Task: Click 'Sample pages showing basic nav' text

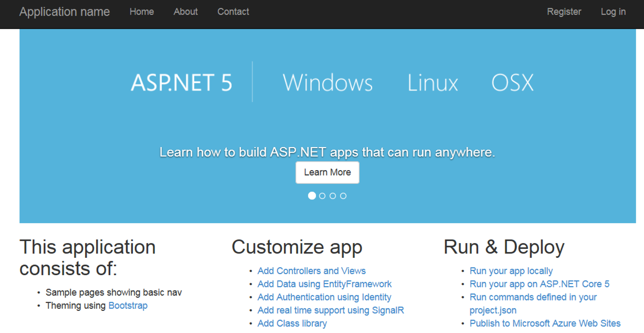Action: (x=114, y=293)
